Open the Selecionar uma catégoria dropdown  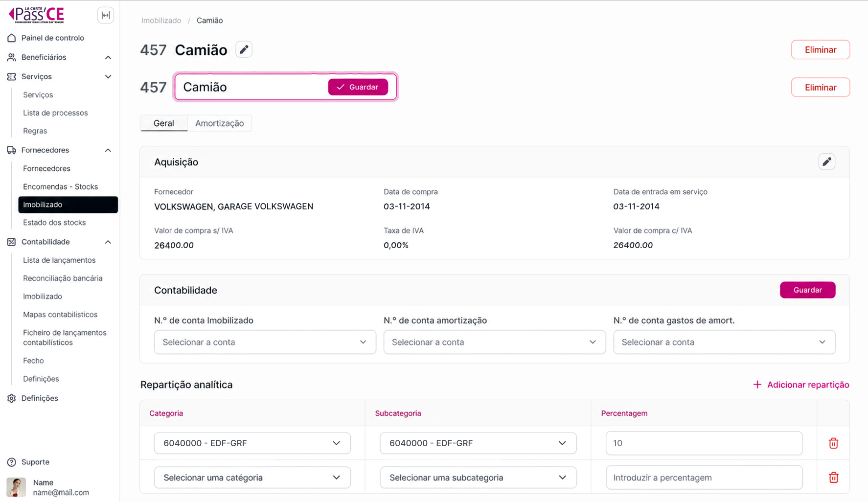[252, 478]
